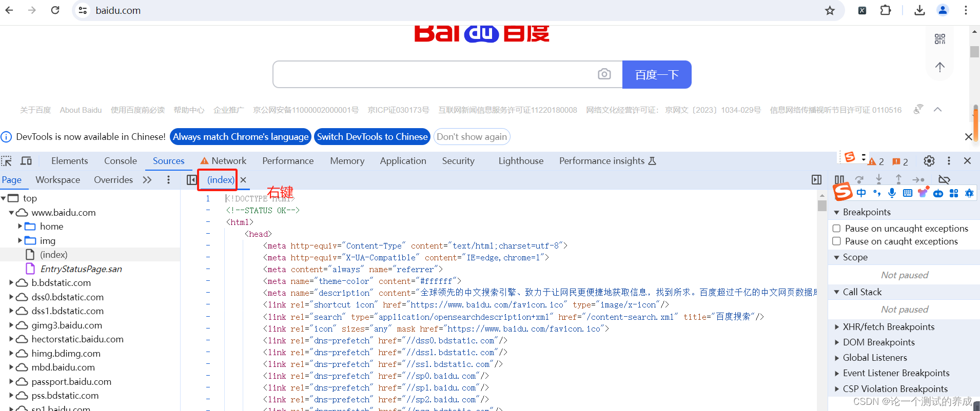Toggle Sogou punctuation mode
980x411 pixels.
pyautogui.click(x=877, y=193)
